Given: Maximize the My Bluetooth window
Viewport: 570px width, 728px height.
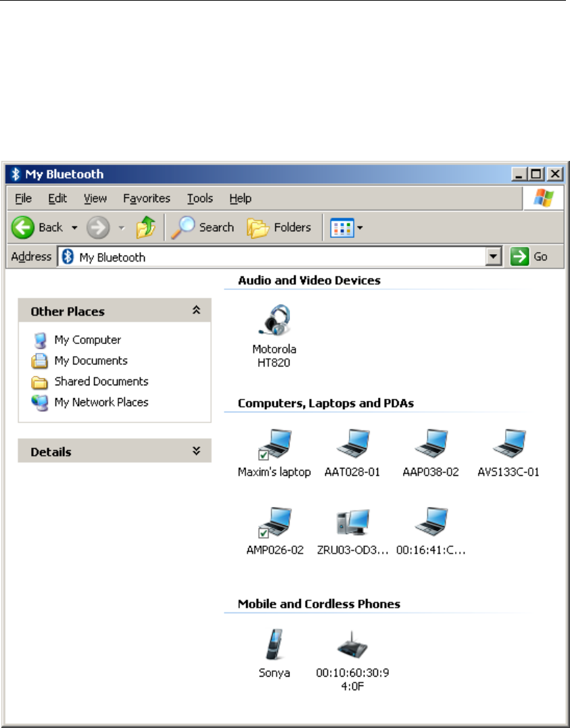Looking at the screenshot, I should click(536, 174).
